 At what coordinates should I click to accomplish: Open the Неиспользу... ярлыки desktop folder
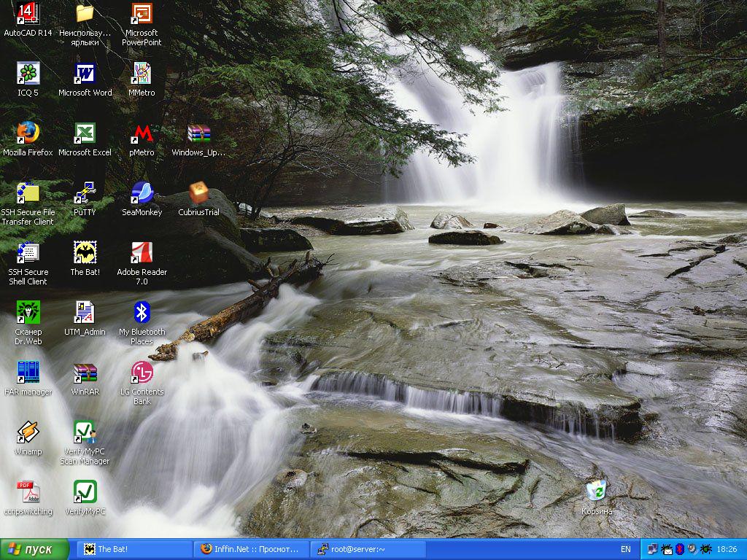click(x=85, y=24)
